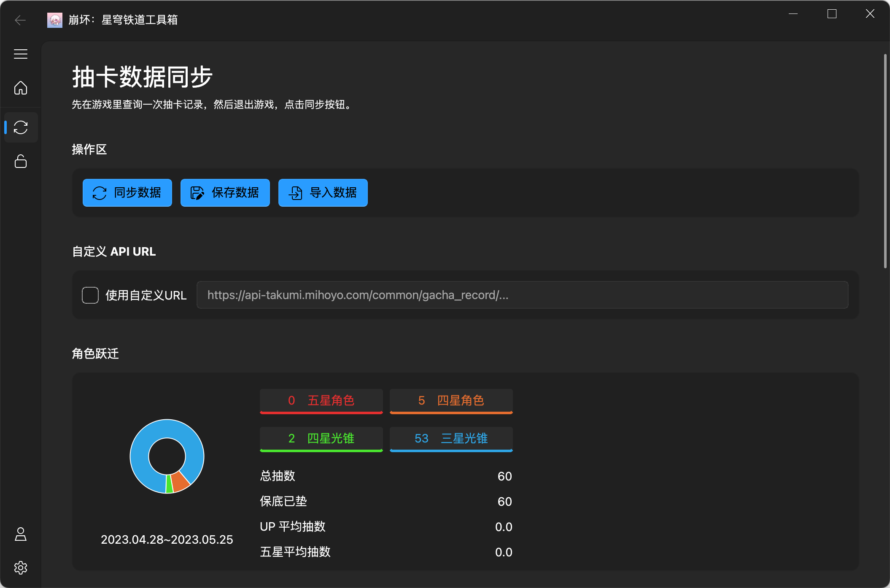Select the home icon in the sidebar
Viewport: 890px width, 588px height.
20,88
